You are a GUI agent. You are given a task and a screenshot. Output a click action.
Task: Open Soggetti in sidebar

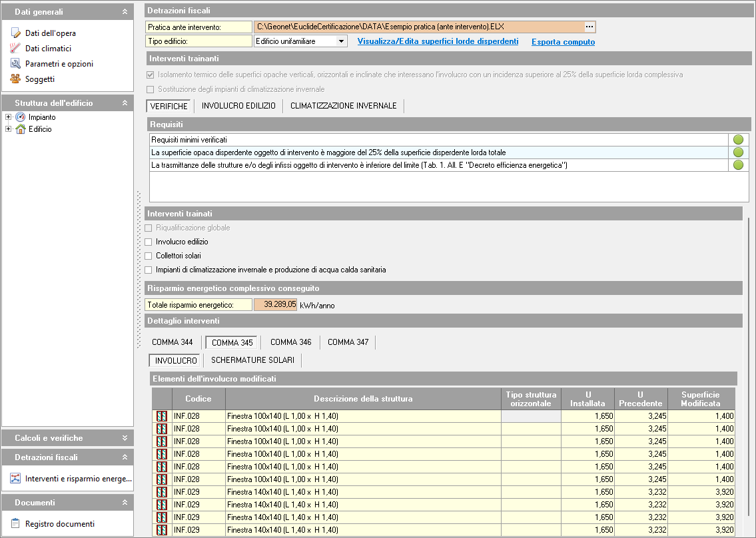click(x=39, y=79)
